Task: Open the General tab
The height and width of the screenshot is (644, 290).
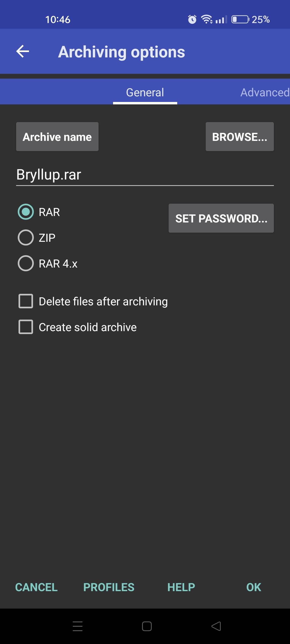Action: 145,92
